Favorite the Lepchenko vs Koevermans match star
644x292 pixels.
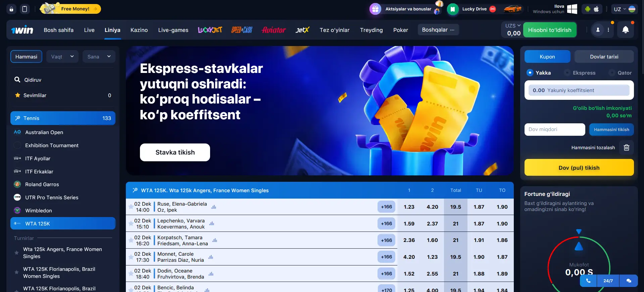[131, 223]
